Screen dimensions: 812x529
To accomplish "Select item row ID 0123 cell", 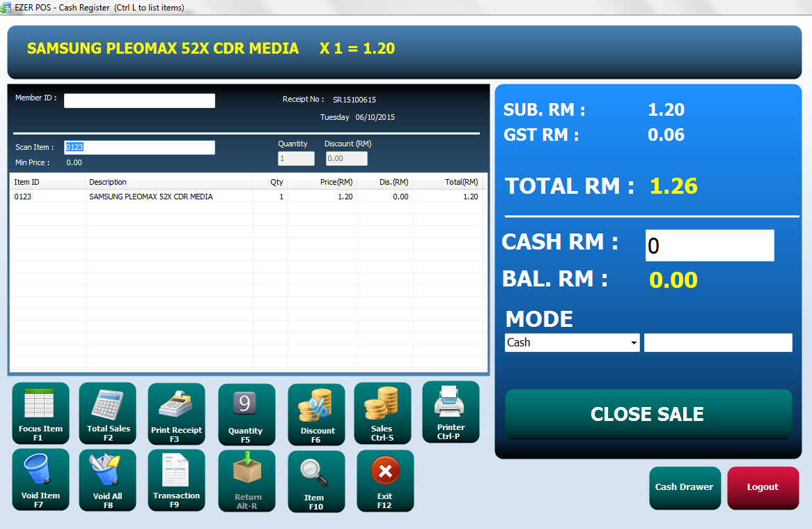I will pos(23,197).
